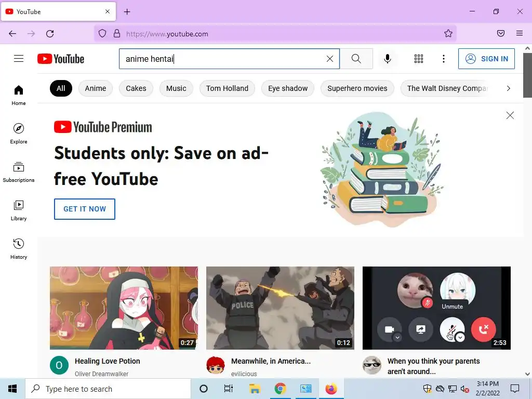Open the YouTube hamburger guide menu
Viewport: 532px width, 399px height.
[x=19, y=59]
